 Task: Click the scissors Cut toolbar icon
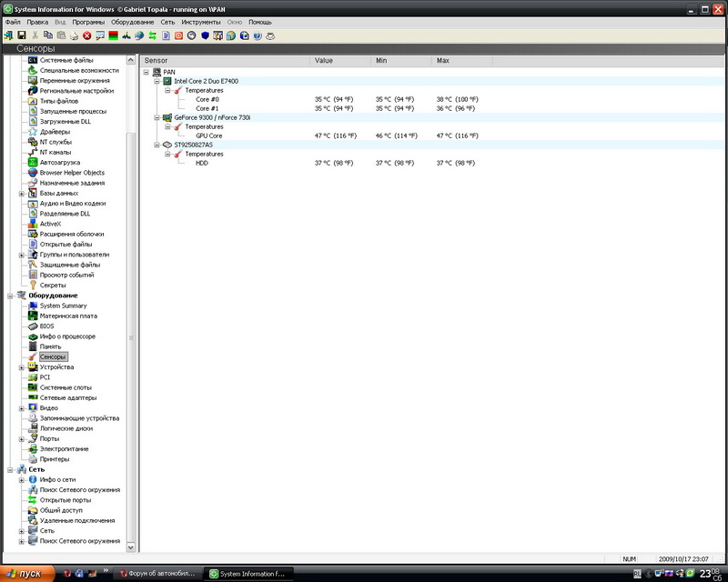pos(35,35)
